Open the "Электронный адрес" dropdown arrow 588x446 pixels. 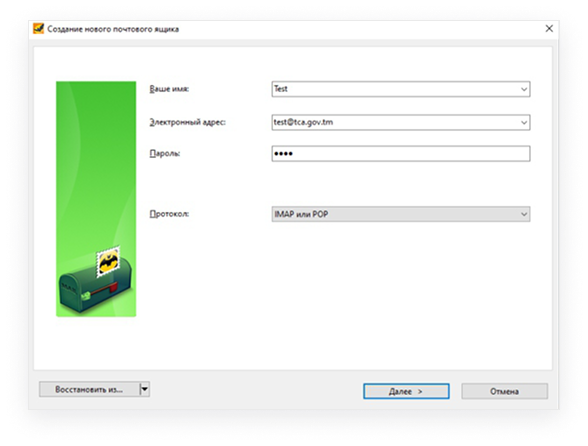[524, 123]
